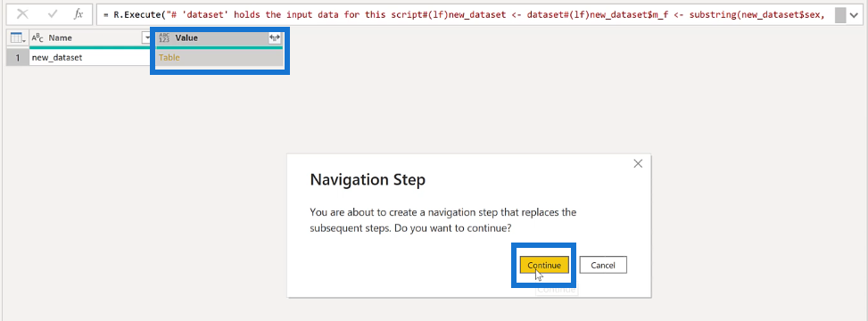
Task: Select row number 1
Action: [x=18, y=58]
